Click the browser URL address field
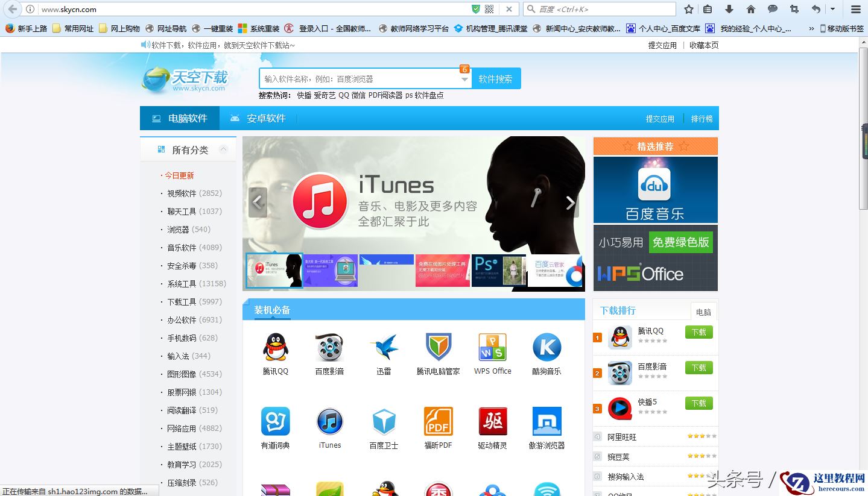The image size is (868, 496). 253,9
